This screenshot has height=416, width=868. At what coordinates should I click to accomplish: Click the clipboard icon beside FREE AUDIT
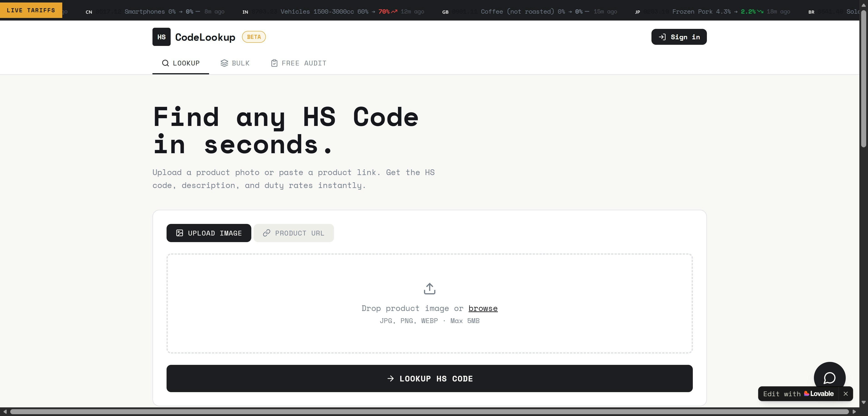pyautogui.click(x=274, y=63)
